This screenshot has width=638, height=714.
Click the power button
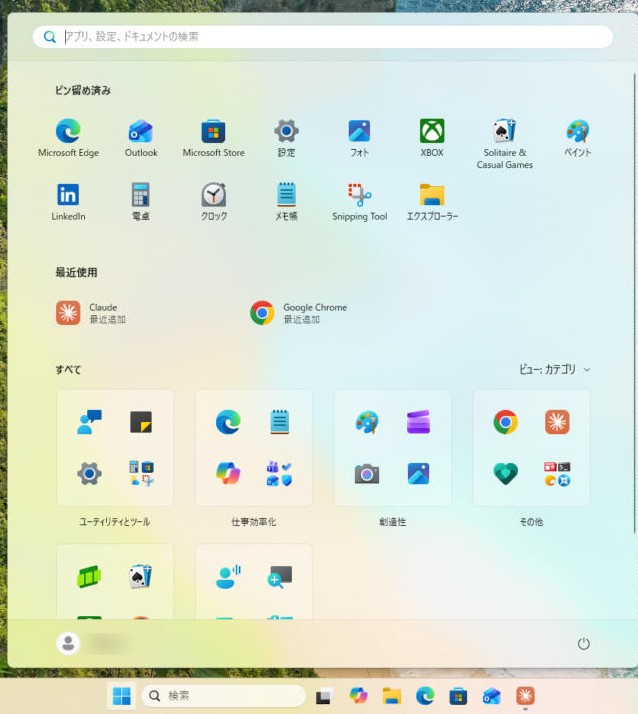coord(583,643)
